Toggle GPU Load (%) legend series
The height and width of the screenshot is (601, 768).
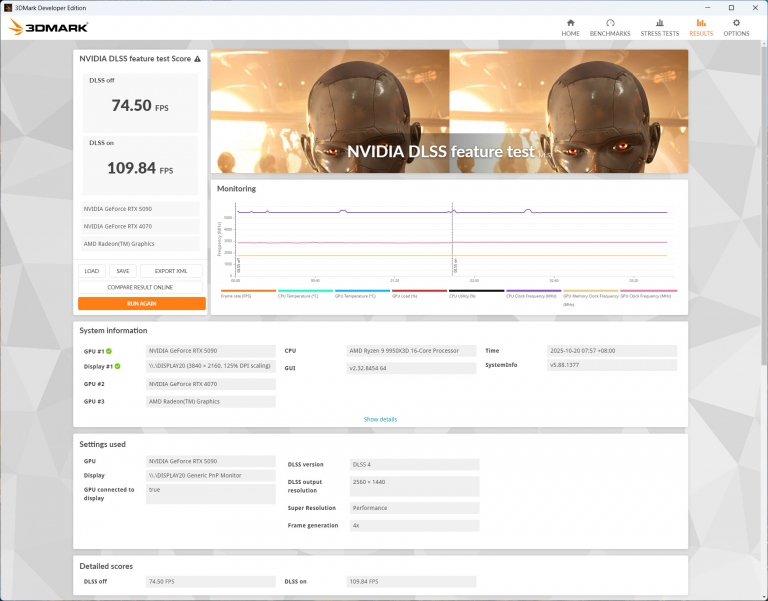[405, 295]
